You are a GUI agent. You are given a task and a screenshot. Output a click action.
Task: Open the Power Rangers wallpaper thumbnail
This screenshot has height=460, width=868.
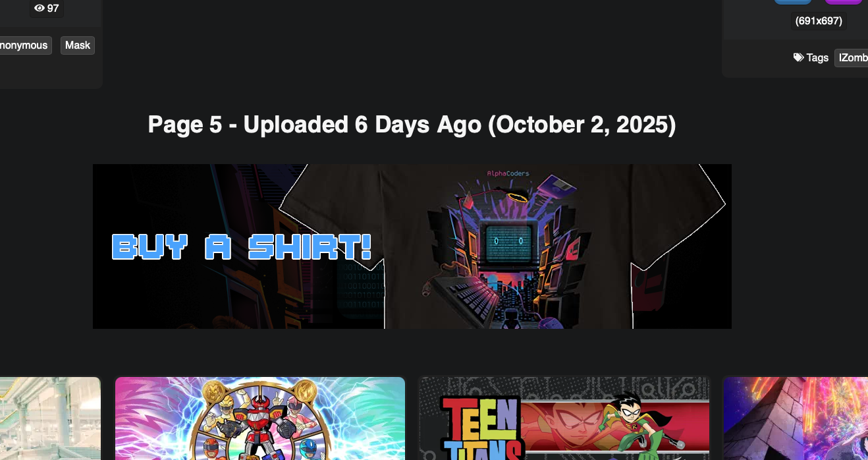click(260, 418)
